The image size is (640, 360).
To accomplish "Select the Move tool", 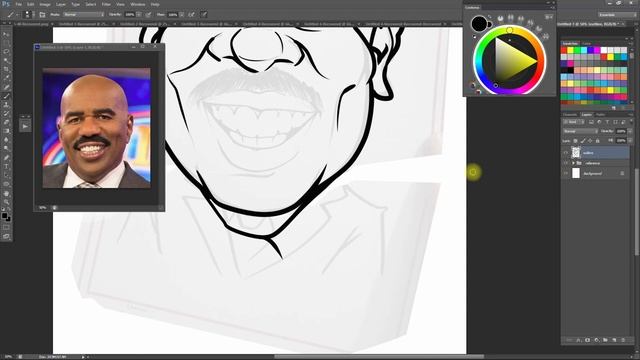I will [6, 34].
